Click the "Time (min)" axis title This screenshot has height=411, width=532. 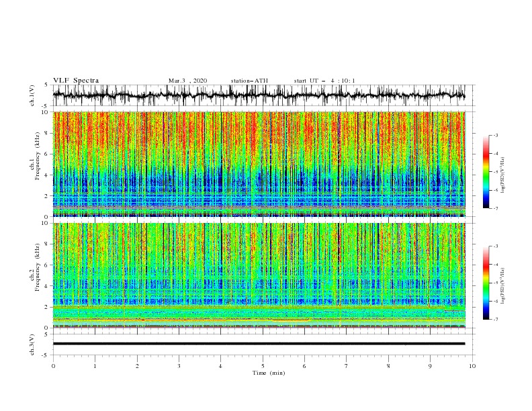(269, 373)
